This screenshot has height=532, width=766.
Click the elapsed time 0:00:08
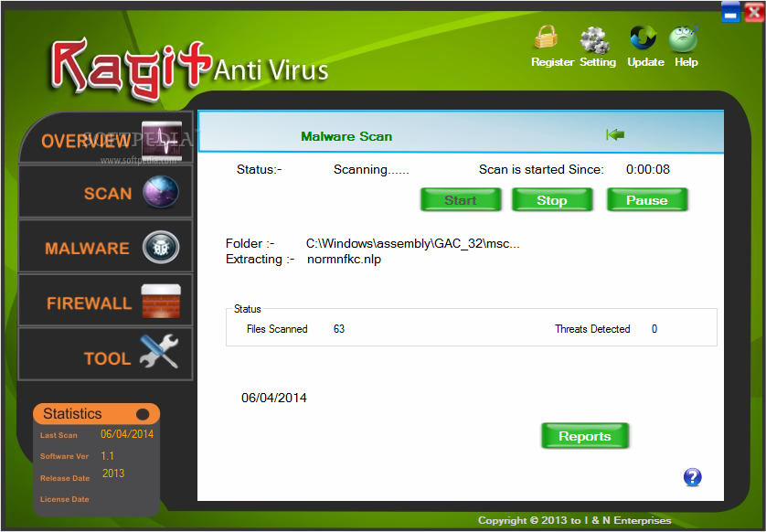(x=648, y=169)
